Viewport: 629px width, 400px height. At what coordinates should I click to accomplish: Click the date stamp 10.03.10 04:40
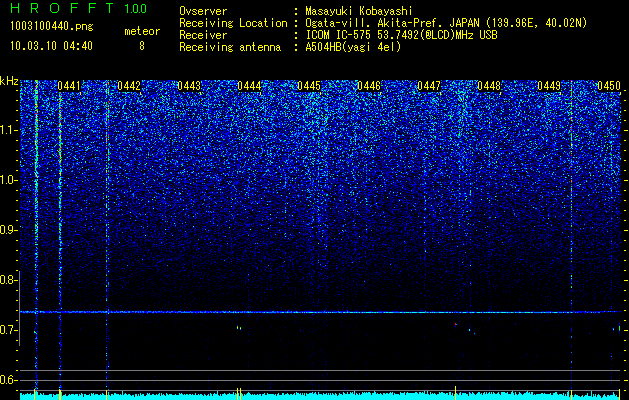click(x=52, y=46)
